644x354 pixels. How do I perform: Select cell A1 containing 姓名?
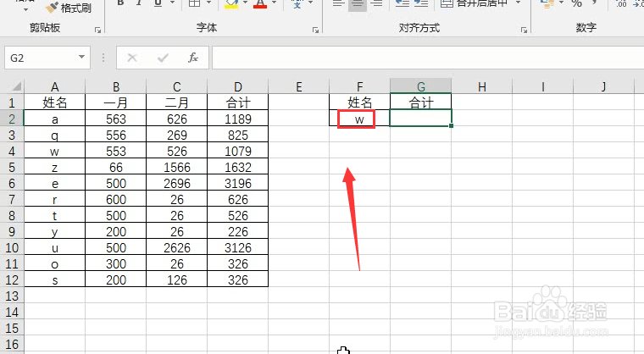pos(54,102)
